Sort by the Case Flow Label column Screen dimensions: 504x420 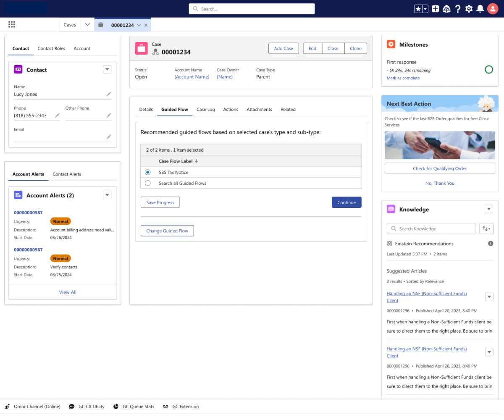[178, 161]
